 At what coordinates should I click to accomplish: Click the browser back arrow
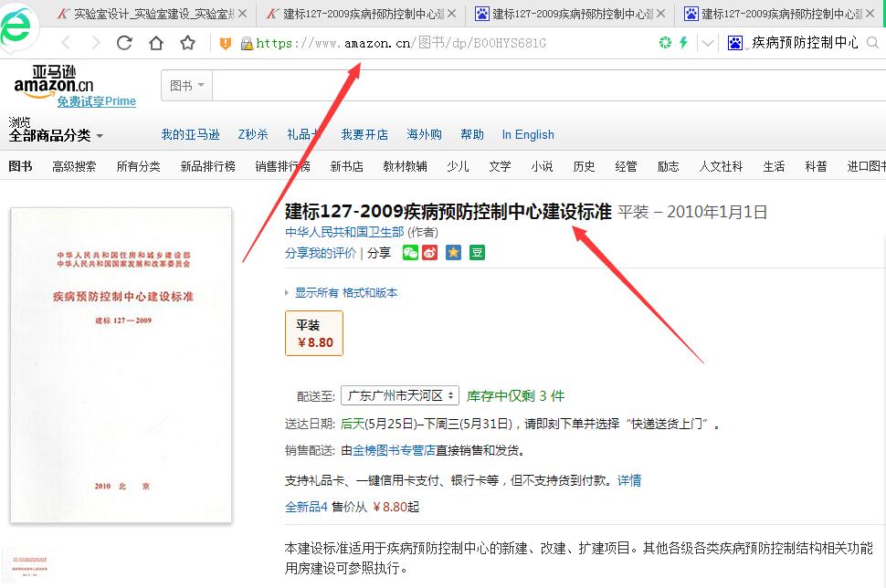[x=66, y=43]
